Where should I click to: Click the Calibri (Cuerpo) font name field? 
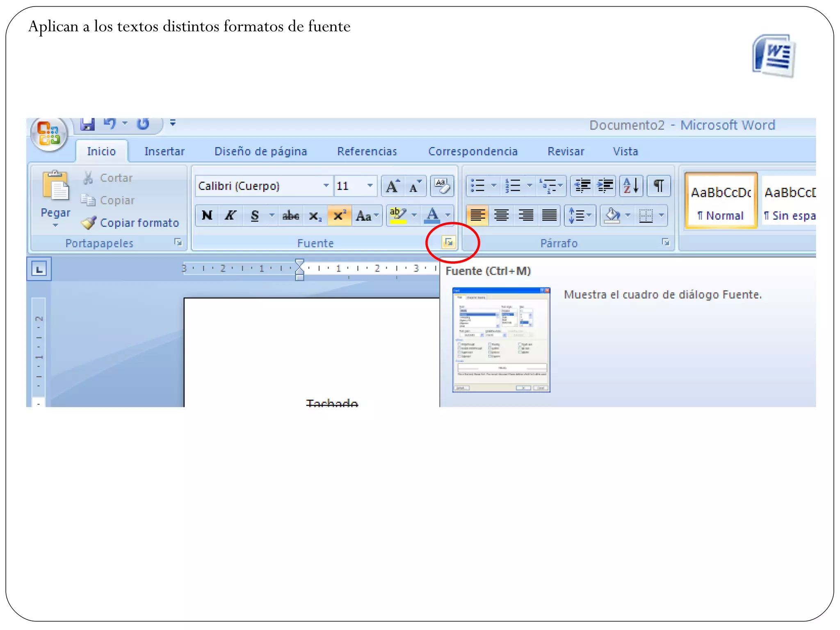[258, 186]
